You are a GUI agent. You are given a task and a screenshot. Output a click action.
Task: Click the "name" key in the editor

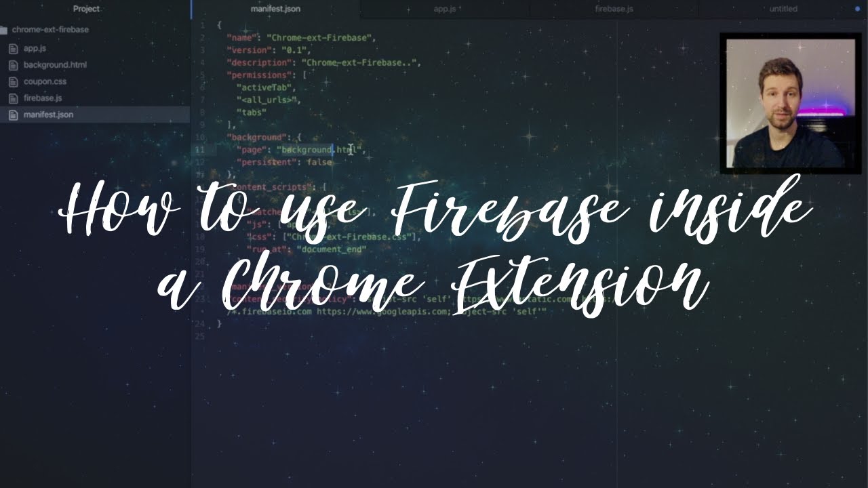(x=241, y=38)
